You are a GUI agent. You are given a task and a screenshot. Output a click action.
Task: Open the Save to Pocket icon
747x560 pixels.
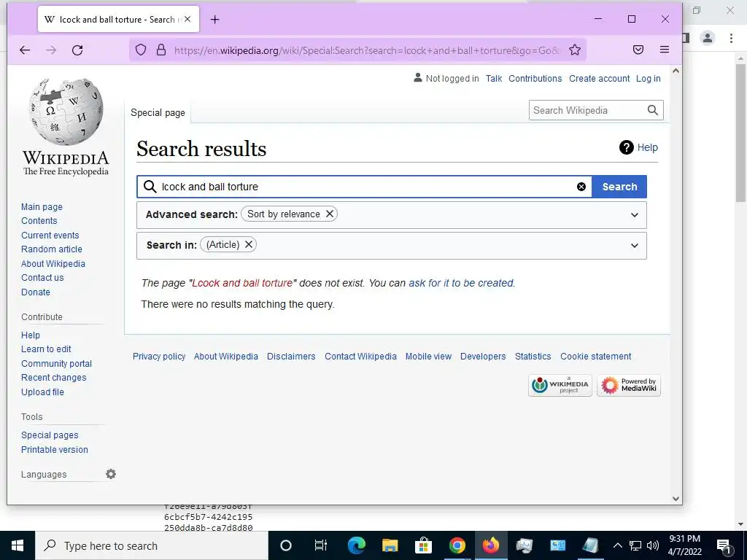[638, 50]
